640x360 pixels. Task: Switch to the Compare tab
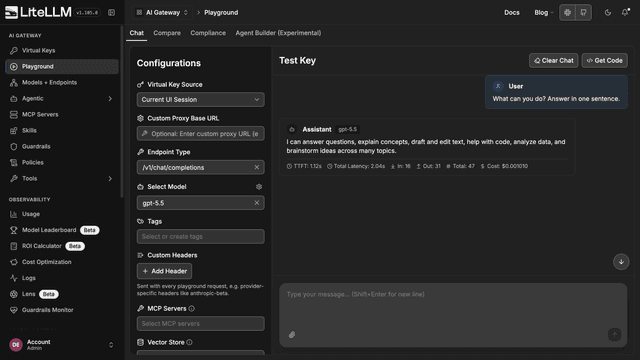click(x=167, y=33)
